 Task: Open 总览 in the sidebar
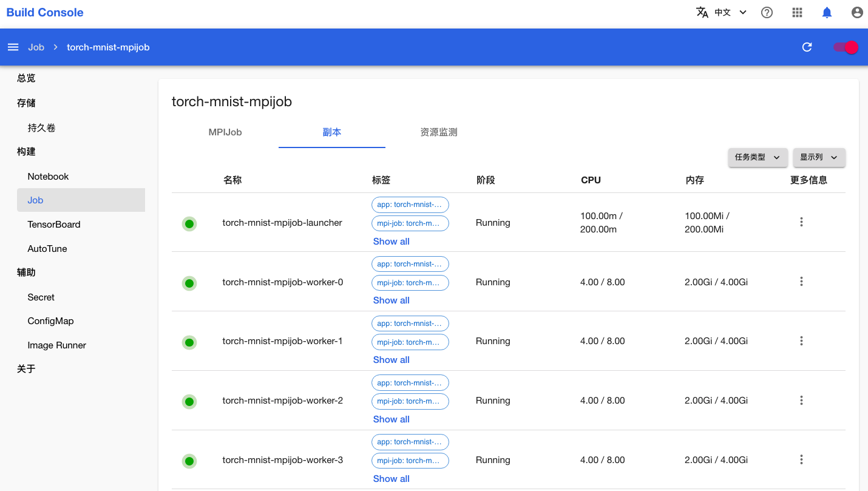(x=26, y=78)
